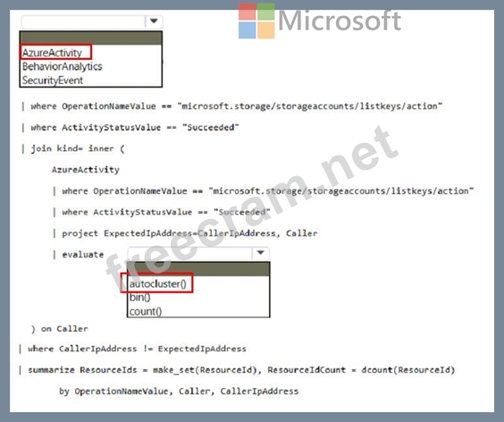Viewport: 504px width, 422px height.
Task: Pick SecurityEvent from the table options
Action: [53, 80]
